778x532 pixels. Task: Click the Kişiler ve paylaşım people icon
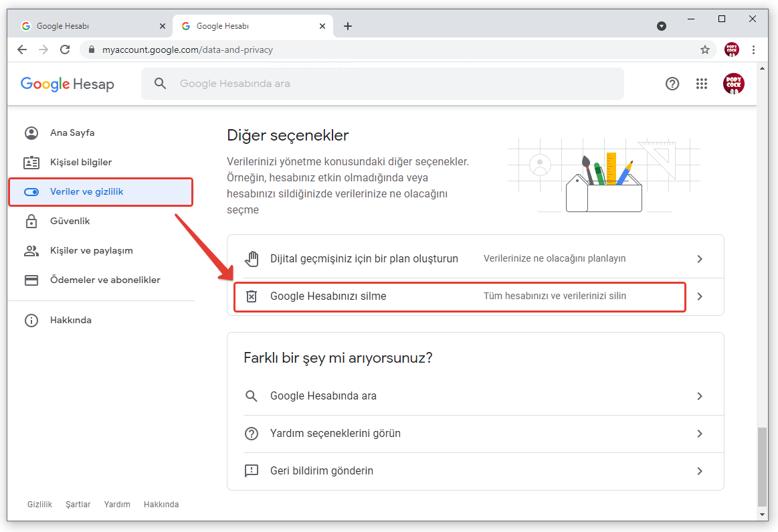point(31,251)
